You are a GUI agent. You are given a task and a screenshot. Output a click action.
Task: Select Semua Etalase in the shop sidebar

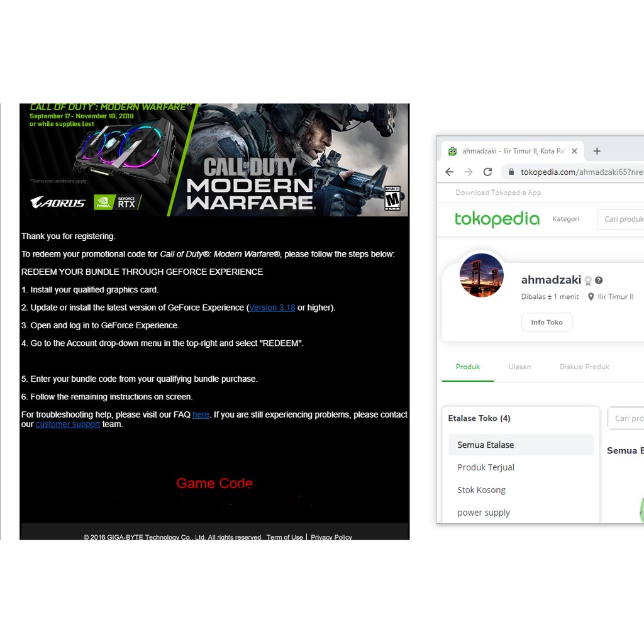(x=521, y=445)
